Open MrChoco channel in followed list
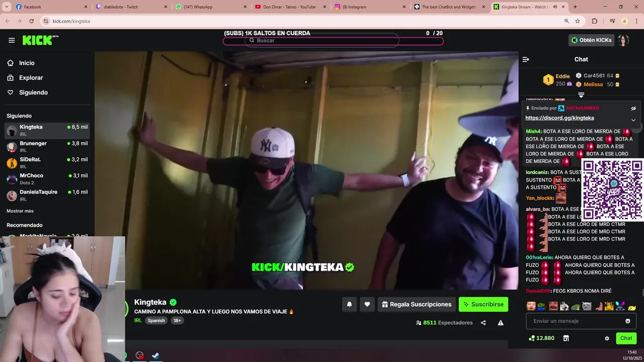The height and width of the screenshot is (362, 644). [47, 179]
